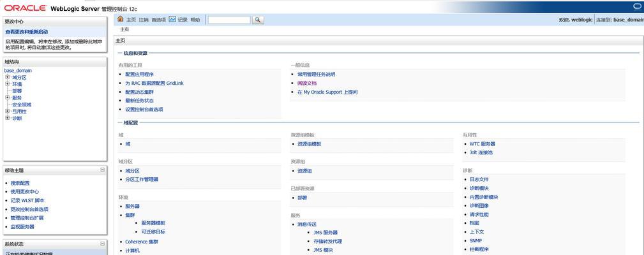Open 可迁移目标 link

(x=153, y=231)
